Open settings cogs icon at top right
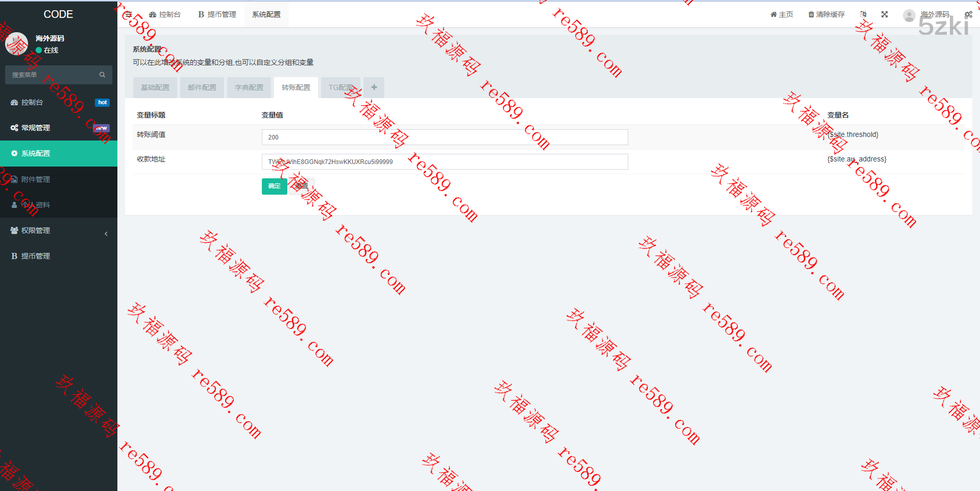Image resolution: width=980 pixels, height=491 pixels. coord(968,14)
